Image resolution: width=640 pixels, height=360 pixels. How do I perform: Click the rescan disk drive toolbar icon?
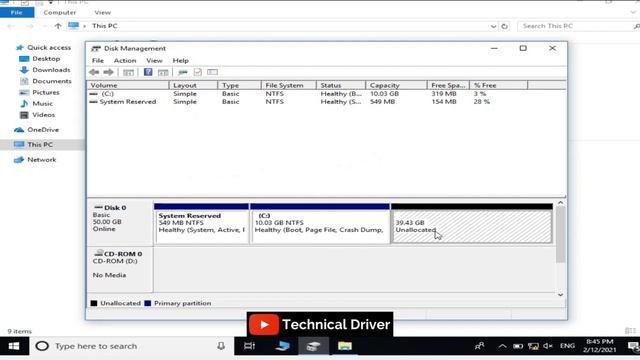click(183, 72)
